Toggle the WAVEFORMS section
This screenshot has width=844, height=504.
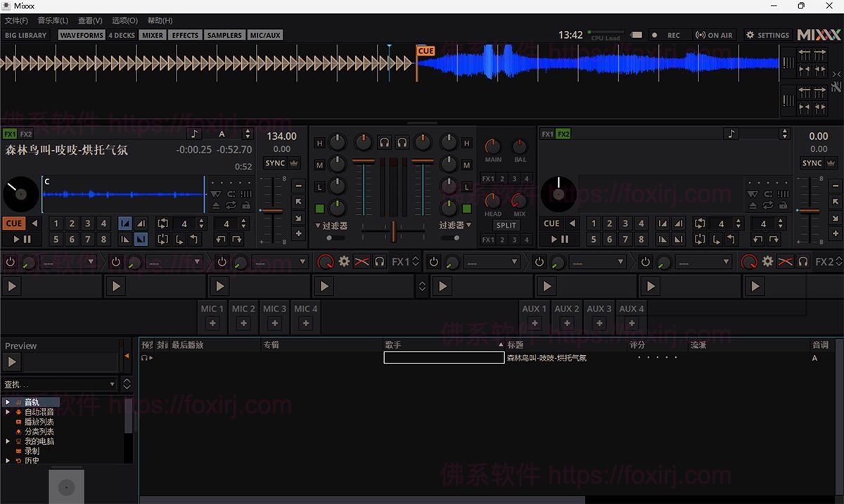coord(82,35)
